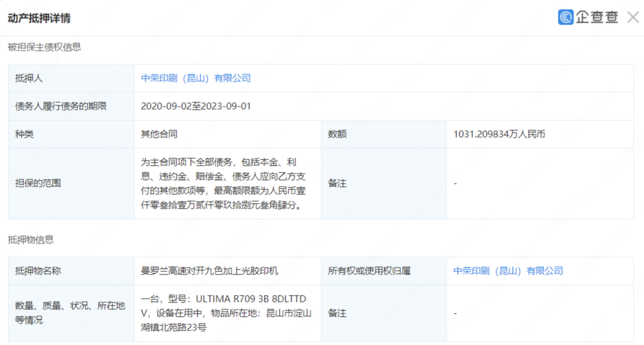Click the 所有权或使用权归属 label
Image resolution: width=644 pixels, height=345 pixels.
click(x=369, y=271)
